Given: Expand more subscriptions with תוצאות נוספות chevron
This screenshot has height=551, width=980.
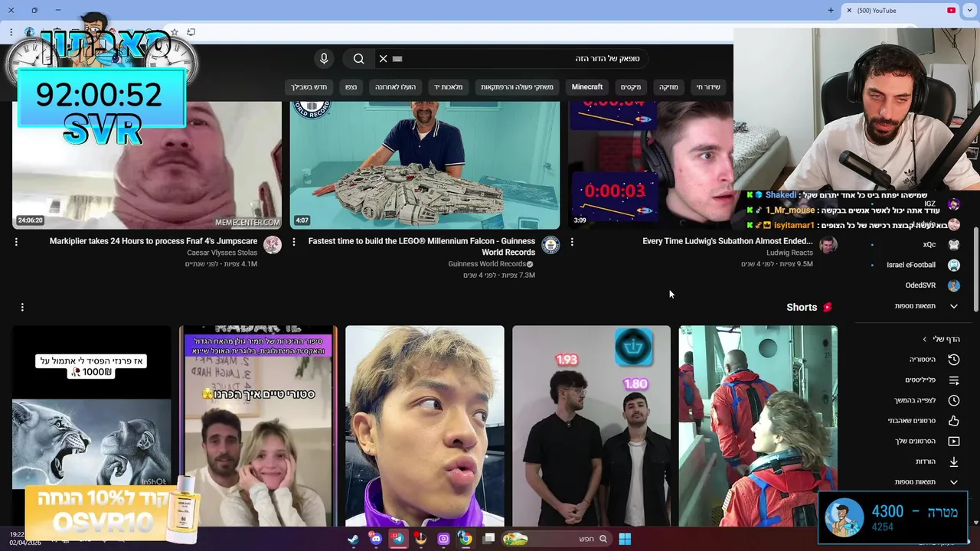Looking at the screenshot, I should (x=954, y=306).
